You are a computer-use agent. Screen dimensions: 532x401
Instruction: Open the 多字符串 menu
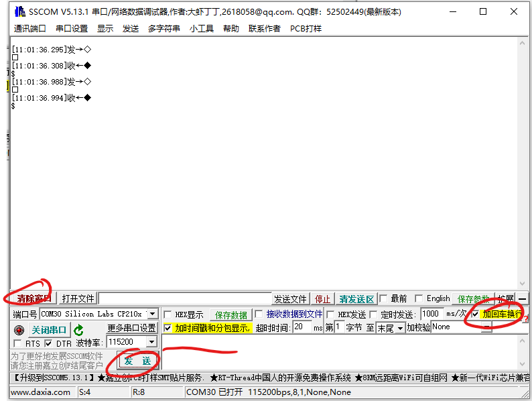coord(164,29)
